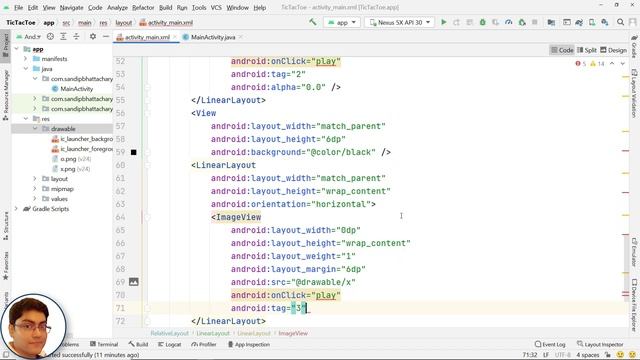This screenshot has height=360, width=640.
Task: Click the Apply Changes and Restart Activity icon
Action: 456,22
